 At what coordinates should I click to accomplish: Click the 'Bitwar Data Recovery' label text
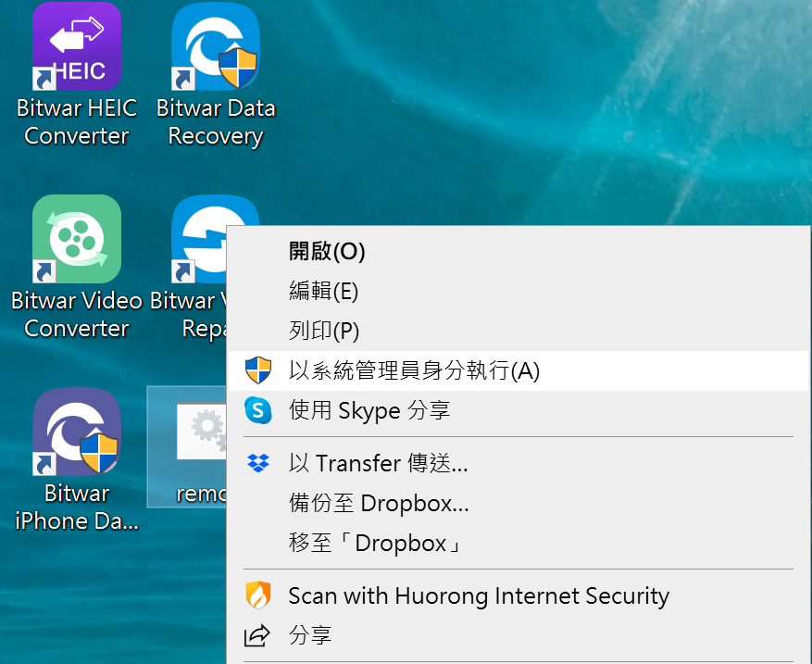tap(216, 122)
